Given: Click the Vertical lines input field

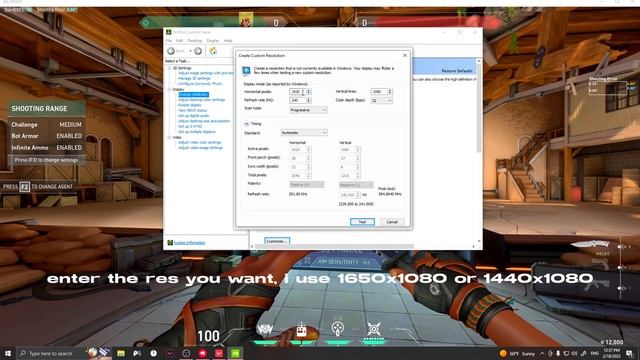Looking at the screenshot, I should (379, 91).
